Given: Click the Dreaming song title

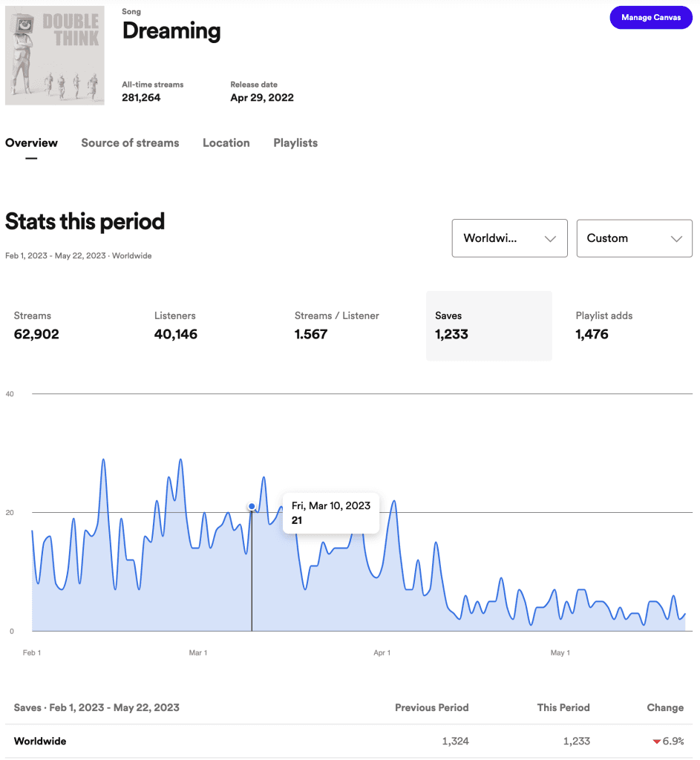Looking at the screenshot, I should (x=171, y=31).
